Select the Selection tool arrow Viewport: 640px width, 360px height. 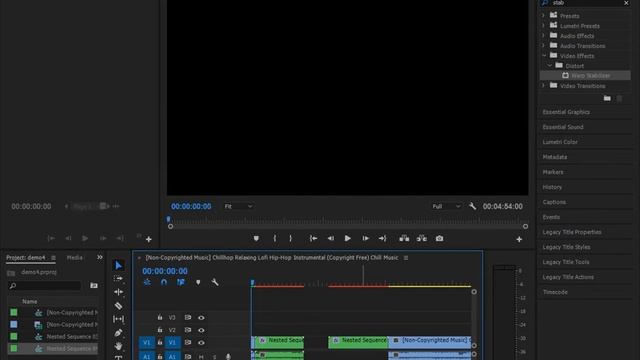click(118, 266)
